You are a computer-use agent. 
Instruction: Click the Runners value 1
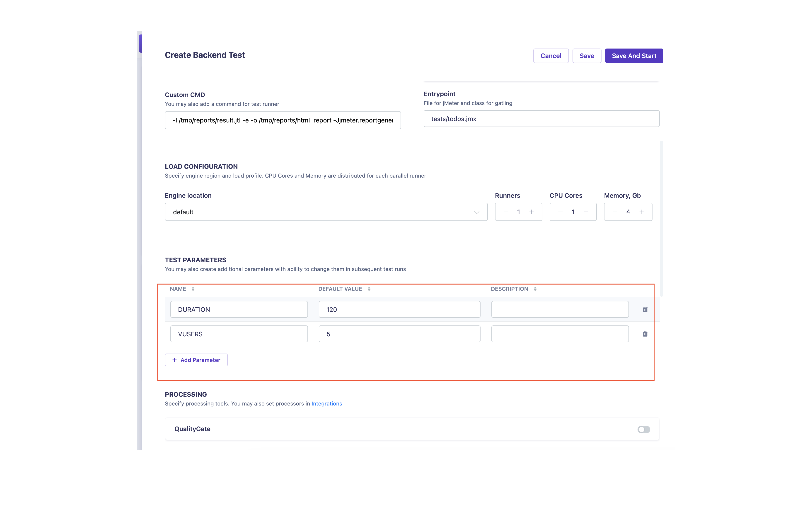(518, 212)
